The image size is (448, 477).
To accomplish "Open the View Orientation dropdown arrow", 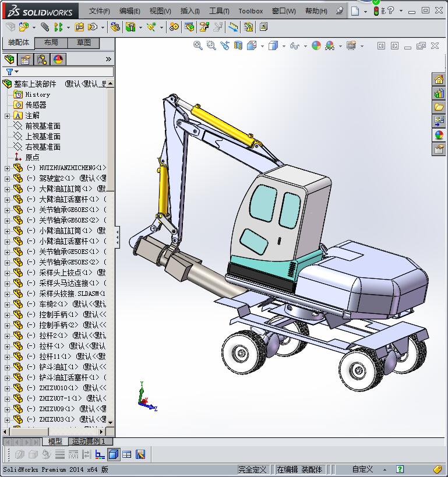I will click(262, 46).
